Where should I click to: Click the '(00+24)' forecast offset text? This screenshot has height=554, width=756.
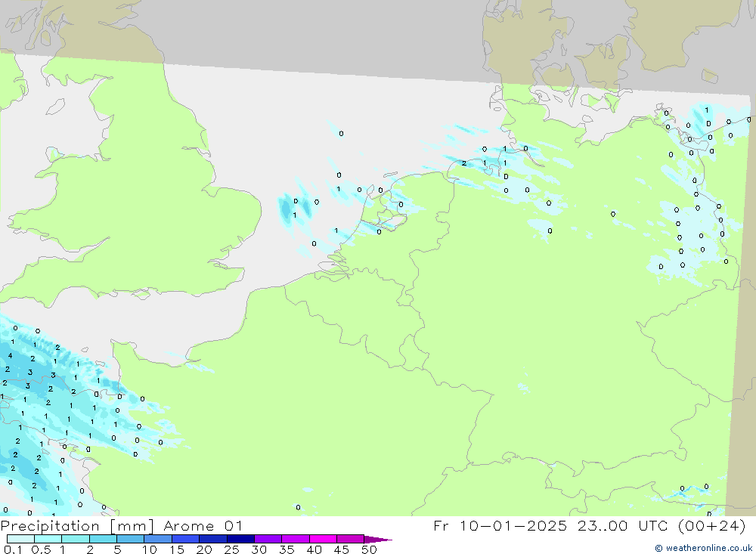click(711, 526)
